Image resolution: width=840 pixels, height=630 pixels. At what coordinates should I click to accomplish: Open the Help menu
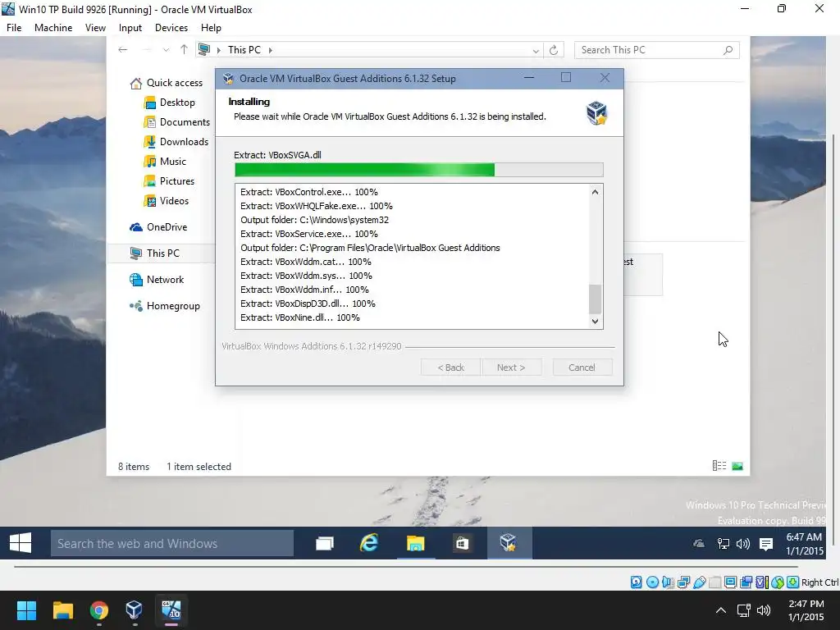coord(211,28)
